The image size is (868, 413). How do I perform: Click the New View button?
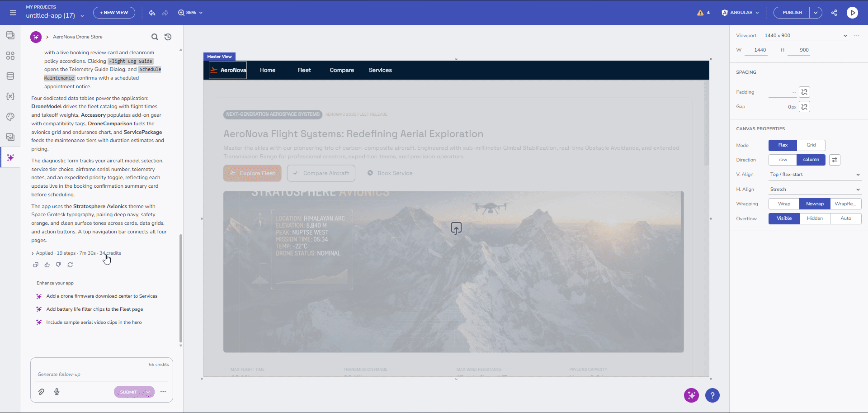point(114,13)
